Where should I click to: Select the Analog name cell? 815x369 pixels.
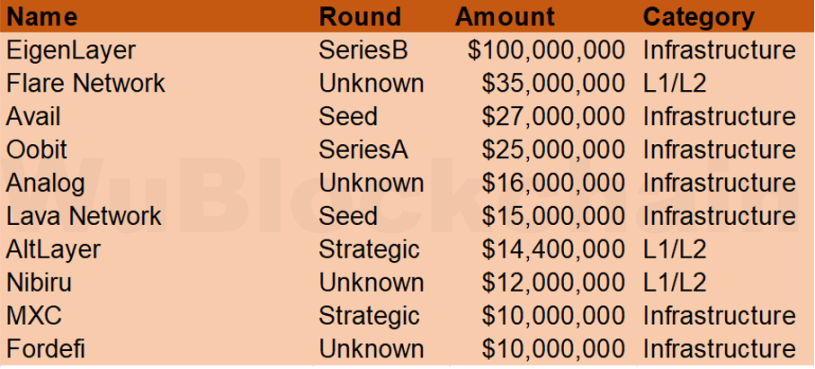pos(45,183)
